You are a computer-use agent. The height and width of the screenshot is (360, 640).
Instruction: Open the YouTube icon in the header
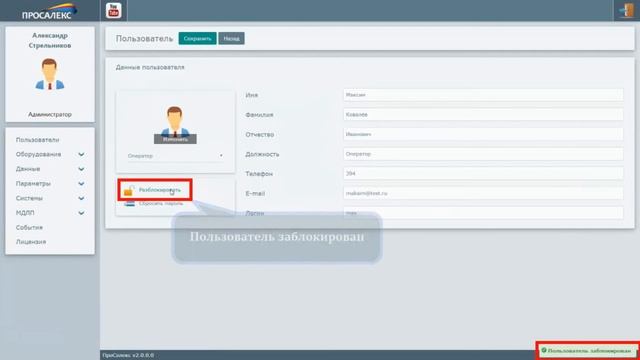(113, 11)
